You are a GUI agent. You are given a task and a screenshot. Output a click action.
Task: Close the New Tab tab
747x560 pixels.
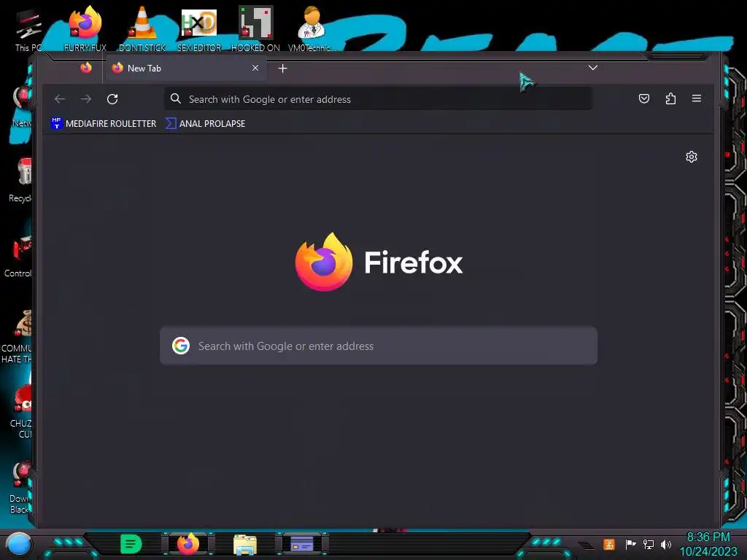(x=255, y=68)
